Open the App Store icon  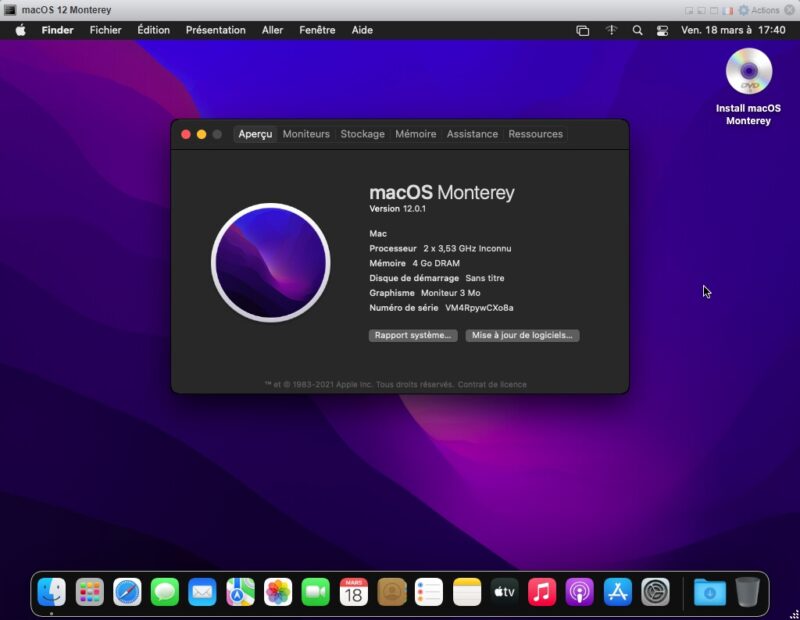[618, 592]
